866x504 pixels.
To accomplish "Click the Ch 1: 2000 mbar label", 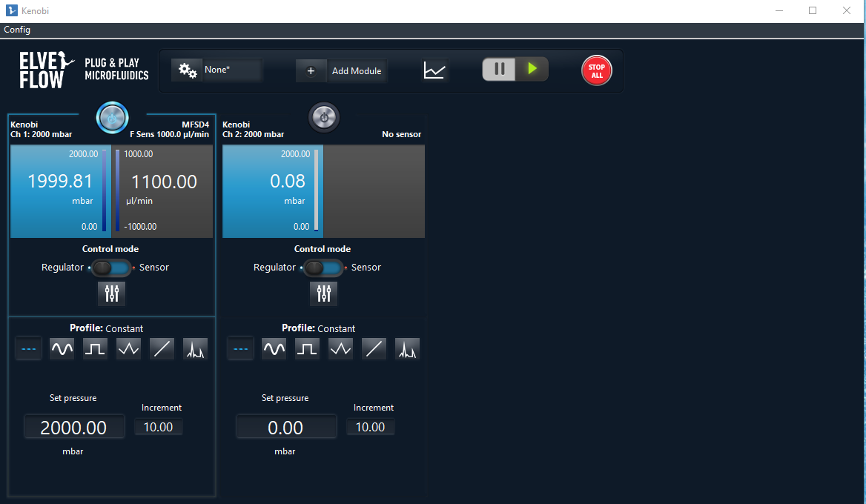I will point(42,134).
